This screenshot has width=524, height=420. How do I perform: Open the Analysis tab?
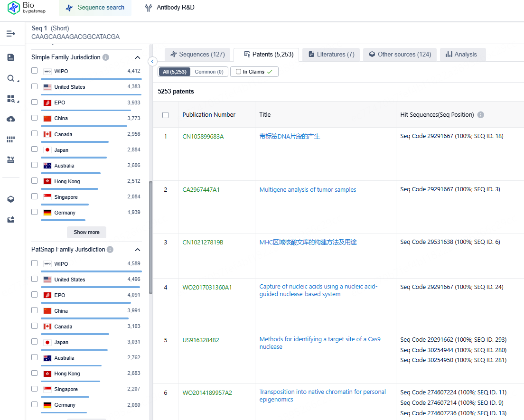click(x=461, y=55)
